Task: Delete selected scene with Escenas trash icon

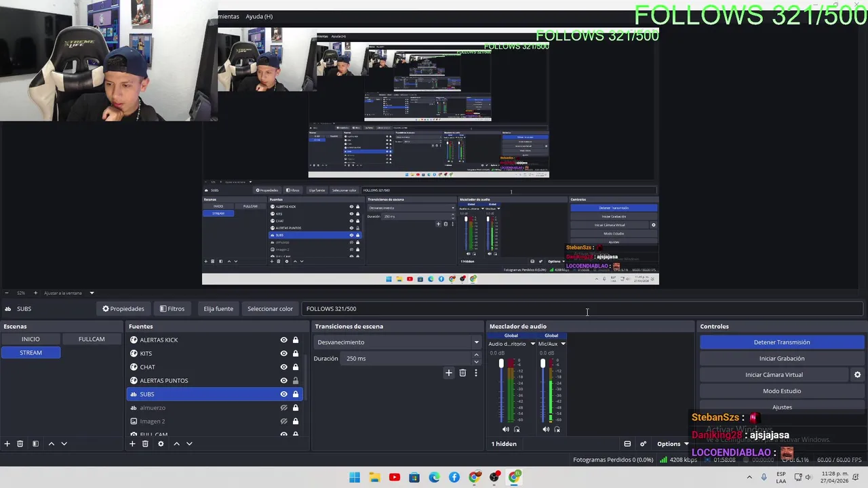Action: (20, 444)
